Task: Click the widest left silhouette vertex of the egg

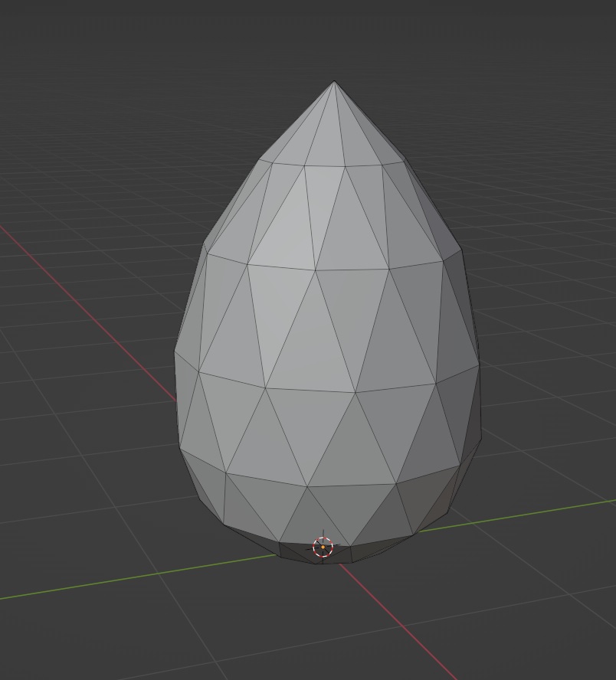Action: (175, 353)
